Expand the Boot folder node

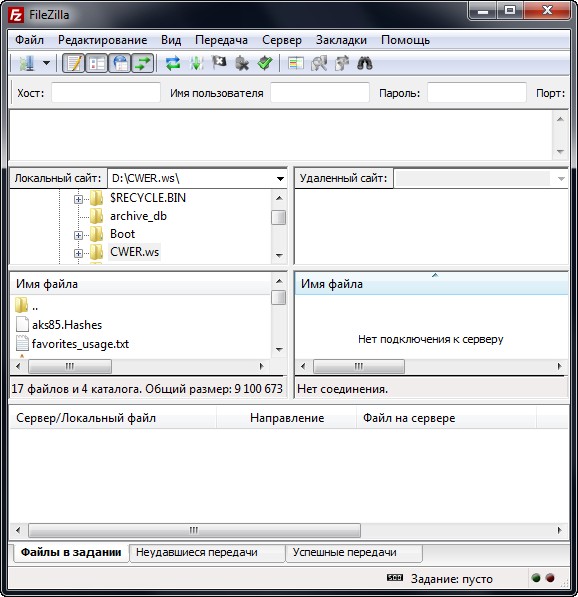pyautogui.click(x=78, y=235)
